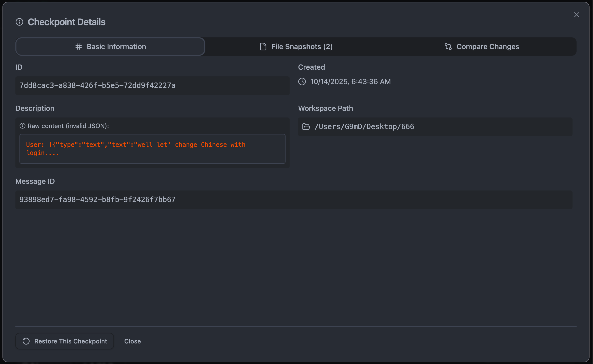Click the created timestamp 10/14/2025, 6:43:36 AM
The width and height of the screenshot is (593, 364).
coord(350,82)
